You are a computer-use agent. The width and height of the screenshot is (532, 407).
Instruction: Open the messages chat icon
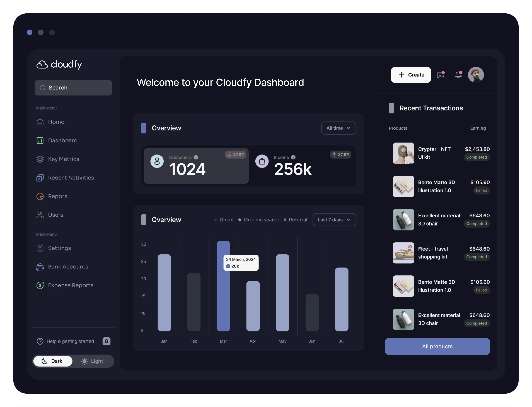coord(441,75)
